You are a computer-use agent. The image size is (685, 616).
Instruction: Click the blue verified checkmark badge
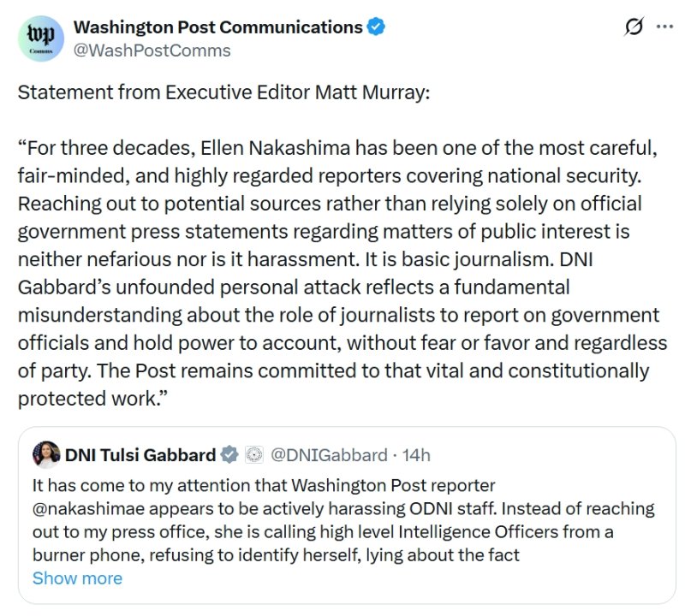coord(376,27)
